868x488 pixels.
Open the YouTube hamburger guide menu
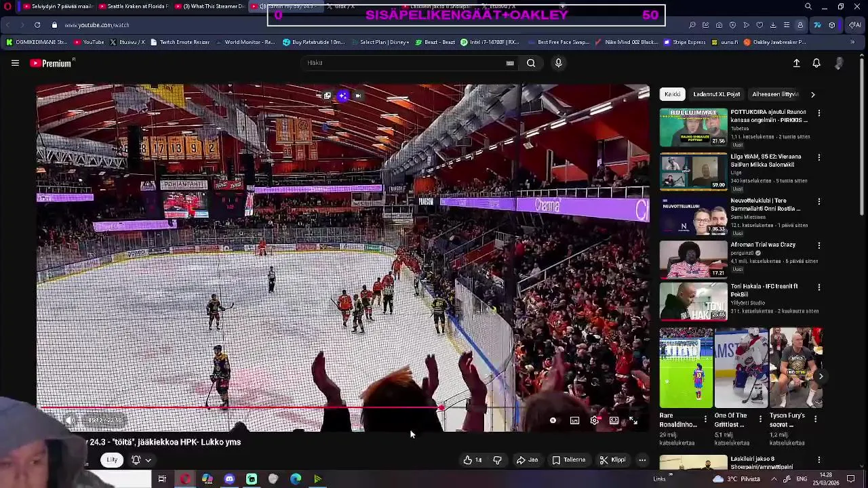(15, 63)
